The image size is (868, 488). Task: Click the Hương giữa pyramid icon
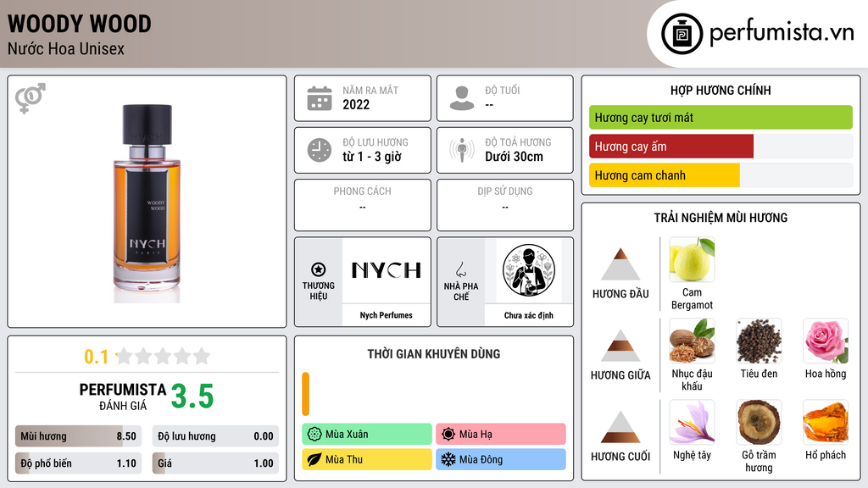tap(620, 346)
